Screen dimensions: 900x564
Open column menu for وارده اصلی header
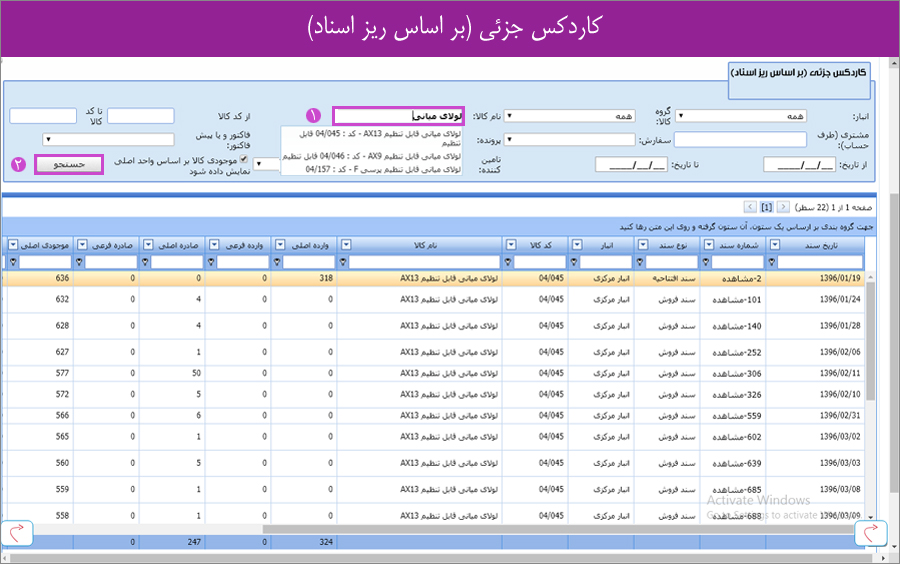[280, 245]
